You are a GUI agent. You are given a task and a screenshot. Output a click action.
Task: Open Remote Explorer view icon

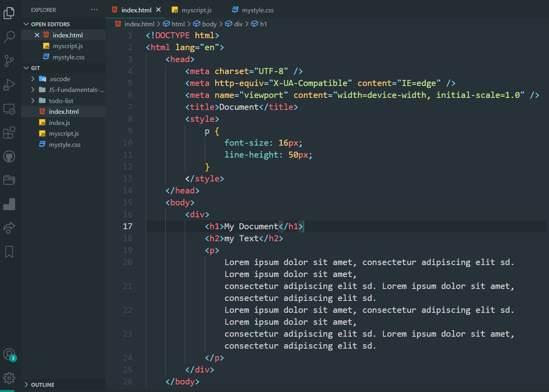click(x=9, y=109)
